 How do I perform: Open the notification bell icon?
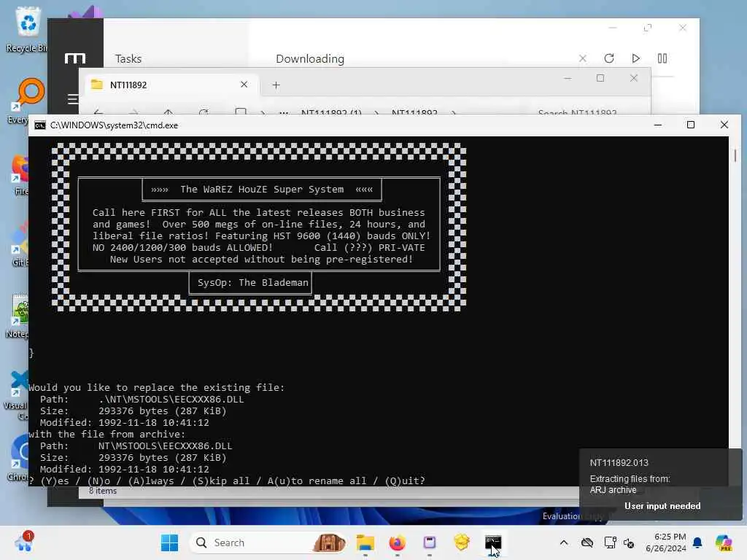[697, 542]
